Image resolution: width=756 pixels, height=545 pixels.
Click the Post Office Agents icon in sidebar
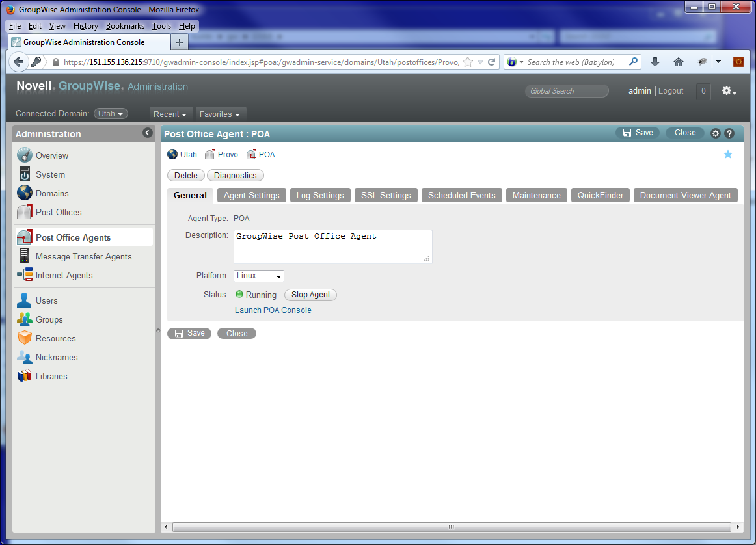[25, 237]
